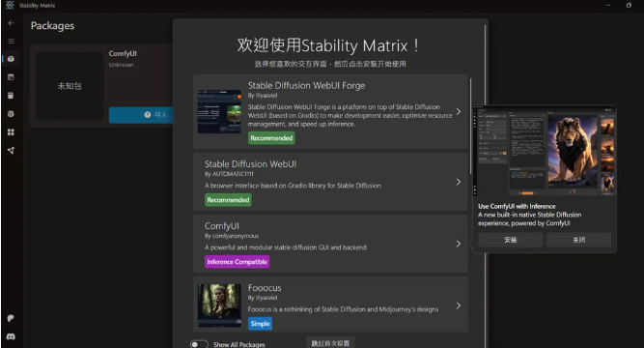Click the package list vertical scrollbar
Image resolution: width=644 pixels, height=348 pixels.
(470, 126)
